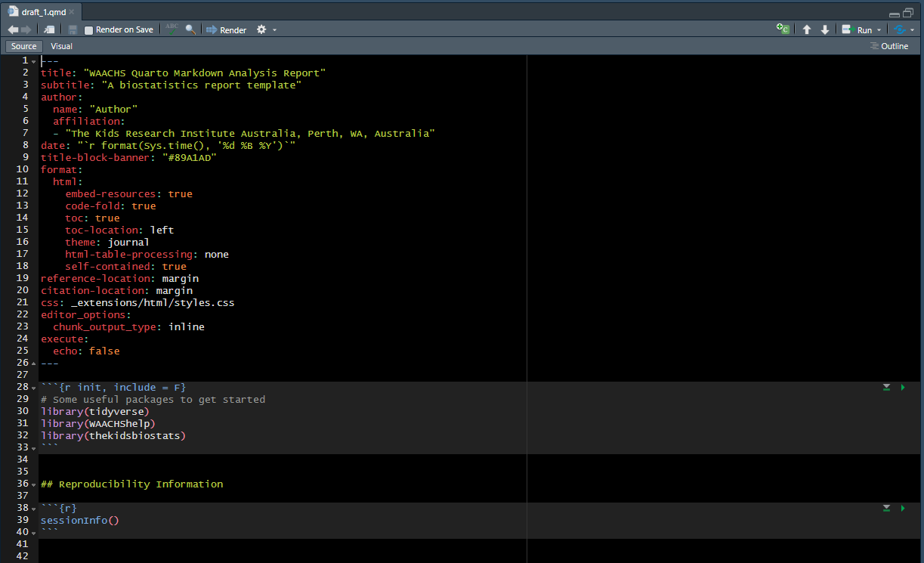Enable Render on Save checkbox
924x563 pixels.
[x=88, y=30]
